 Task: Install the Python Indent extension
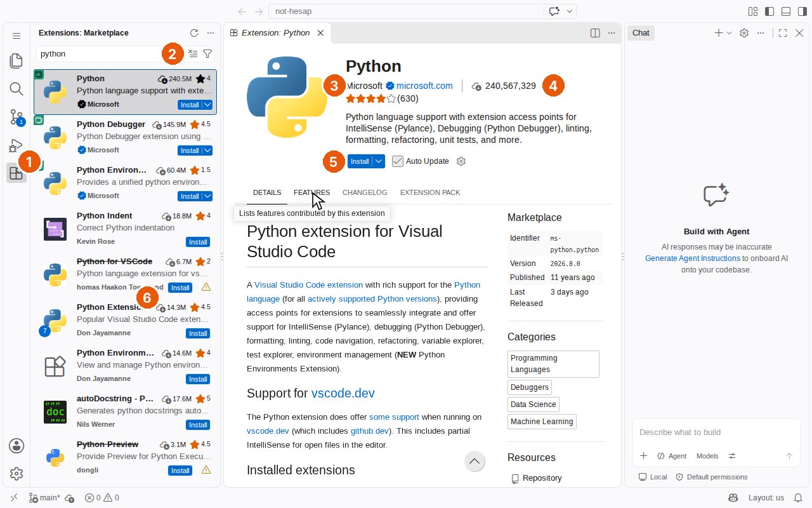tap(198, 242)
